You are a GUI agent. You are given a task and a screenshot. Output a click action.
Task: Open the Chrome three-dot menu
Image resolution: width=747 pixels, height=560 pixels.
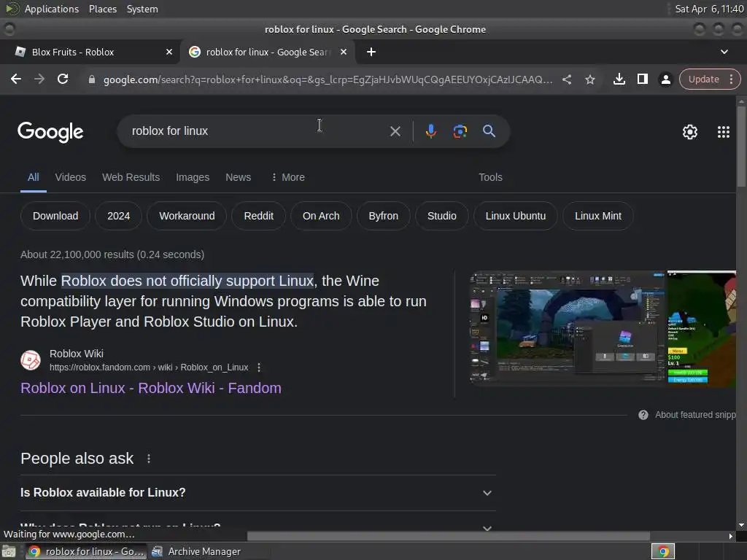(x=731, y=79)
